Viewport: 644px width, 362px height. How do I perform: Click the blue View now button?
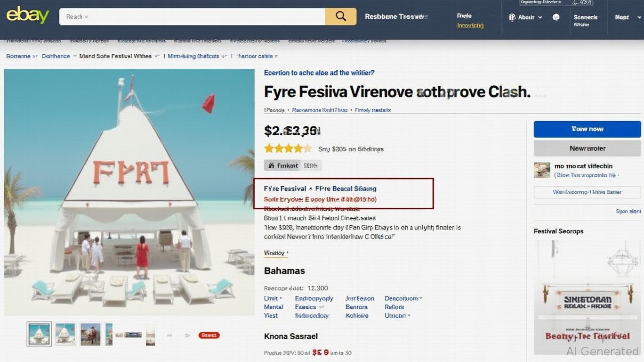[x=587, y=129]
